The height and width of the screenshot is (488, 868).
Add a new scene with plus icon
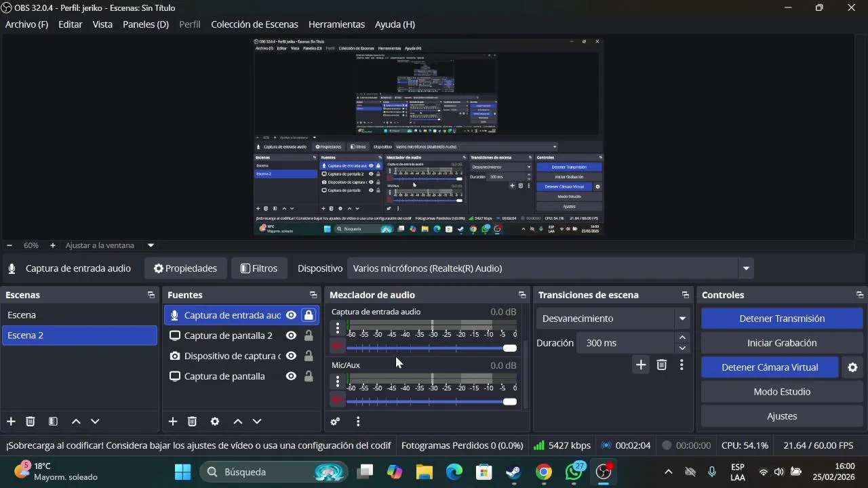pos(11,422)
